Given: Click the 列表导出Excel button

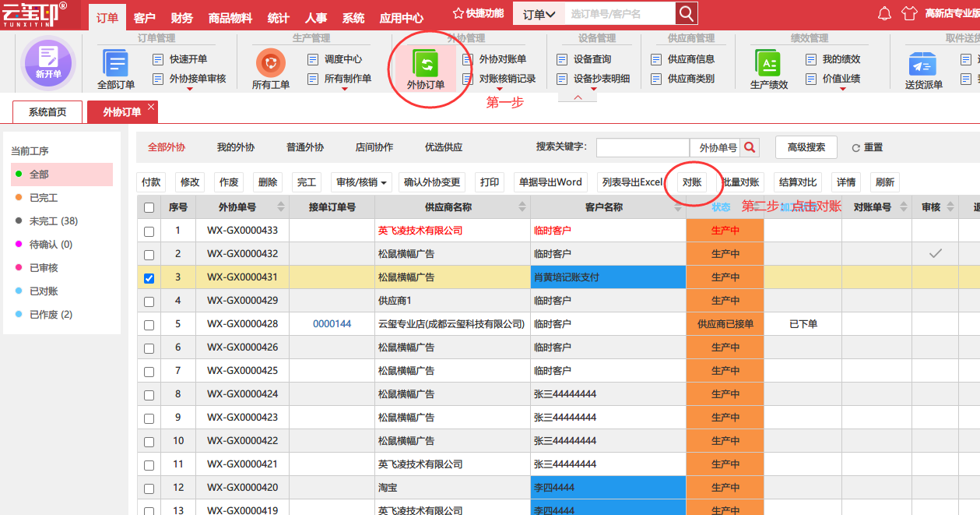Looking at the screenshot, I should (x=632, y=182).
